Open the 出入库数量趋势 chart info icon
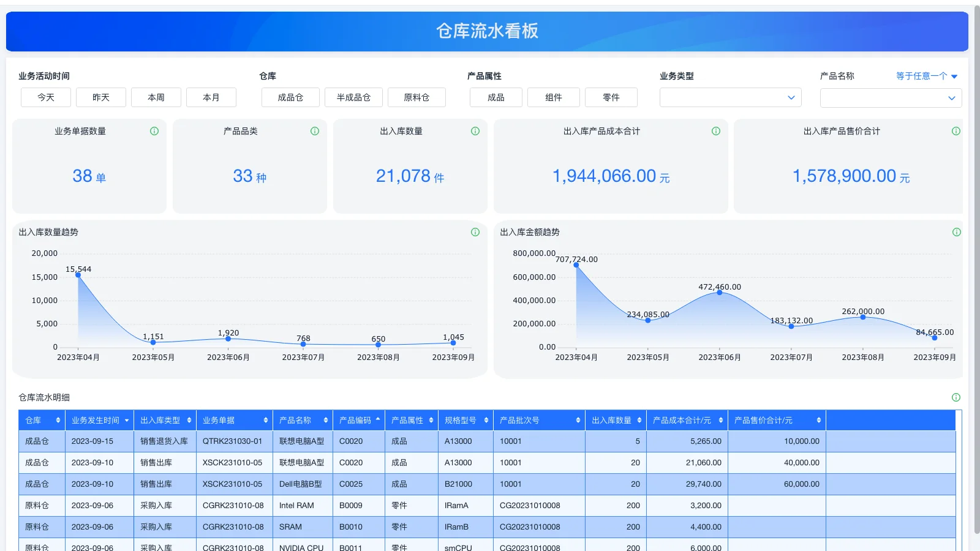Screen dimensions: 980x551 coord(475,232)
